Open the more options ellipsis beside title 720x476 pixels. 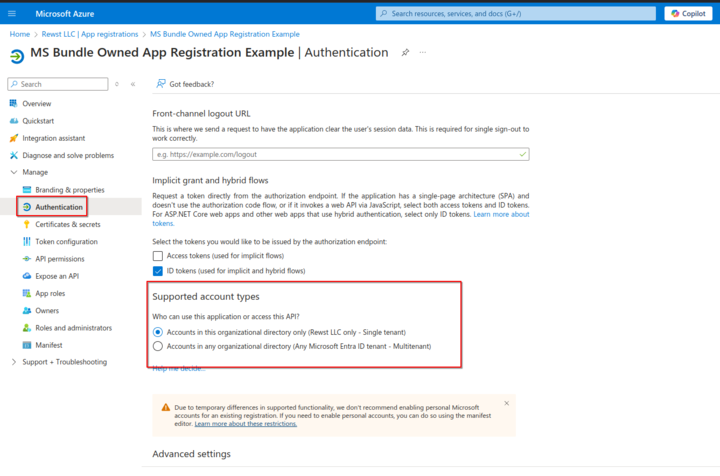[x=424, y=53]
